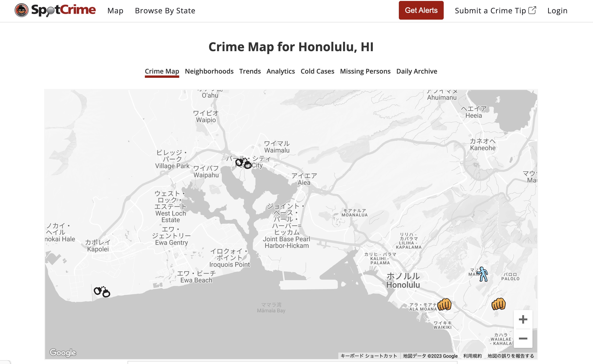Image resolution: width=593 pixels, height=364 pixels.
Task: Open the Trends tab
Action: point(250,71)
